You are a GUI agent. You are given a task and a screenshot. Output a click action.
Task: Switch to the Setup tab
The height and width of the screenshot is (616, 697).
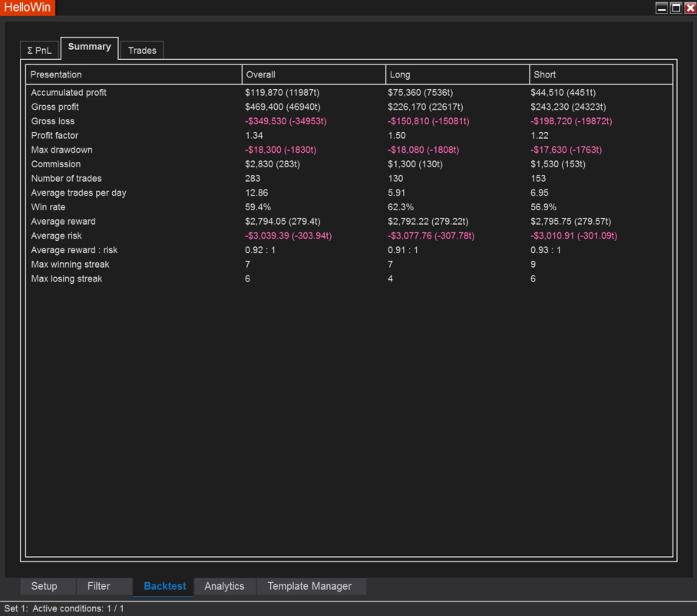tap(46, 586)
